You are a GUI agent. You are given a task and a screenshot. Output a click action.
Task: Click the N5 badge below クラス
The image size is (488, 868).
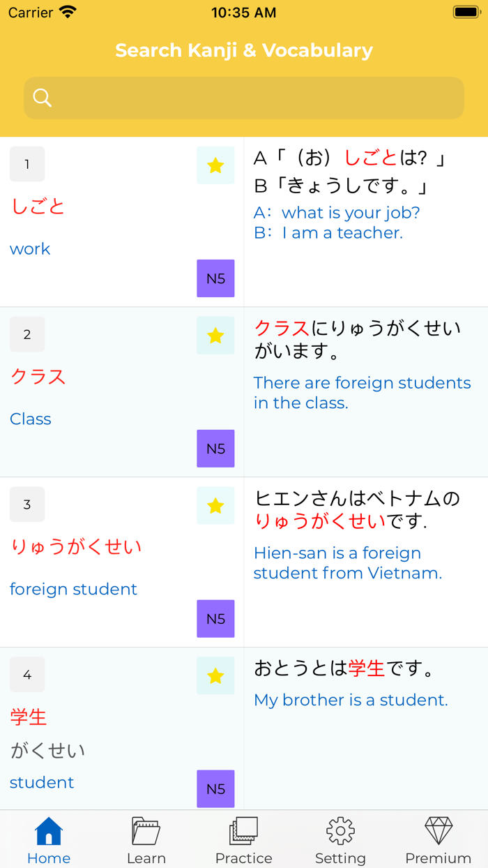coord(215,449)
